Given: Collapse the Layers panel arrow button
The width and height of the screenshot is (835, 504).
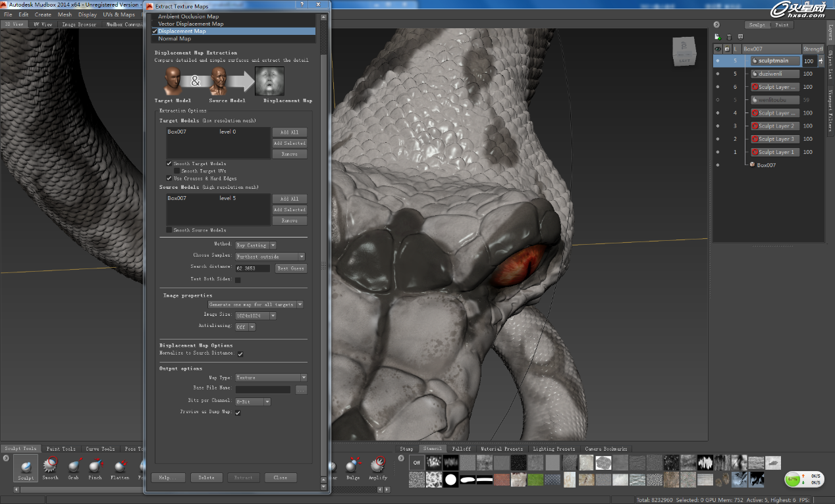Looking at the screenshot, I should coord(716,25).
